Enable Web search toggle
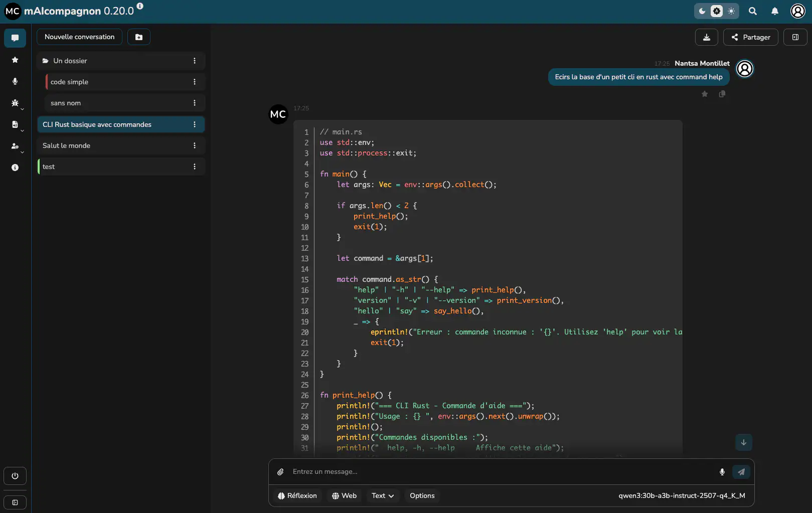This screenshot has width=812, height=513. coord(344,495)
